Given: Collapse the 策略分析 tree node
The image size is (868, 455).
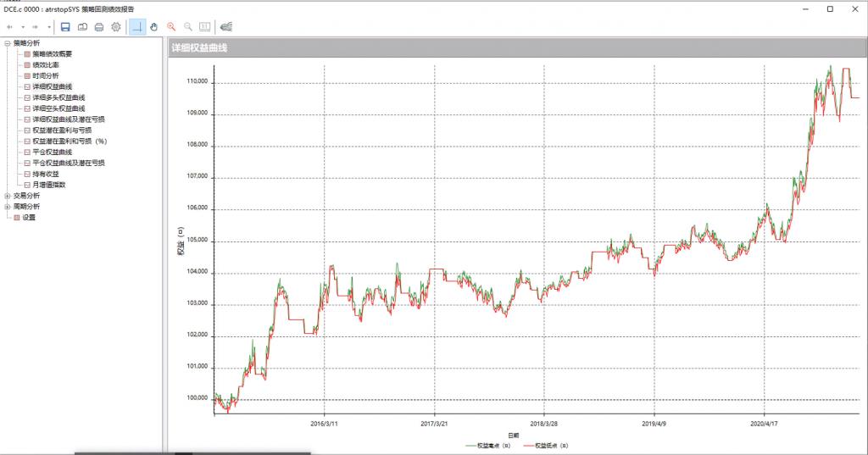Looking at the screenshot, I should pos(8,43).
